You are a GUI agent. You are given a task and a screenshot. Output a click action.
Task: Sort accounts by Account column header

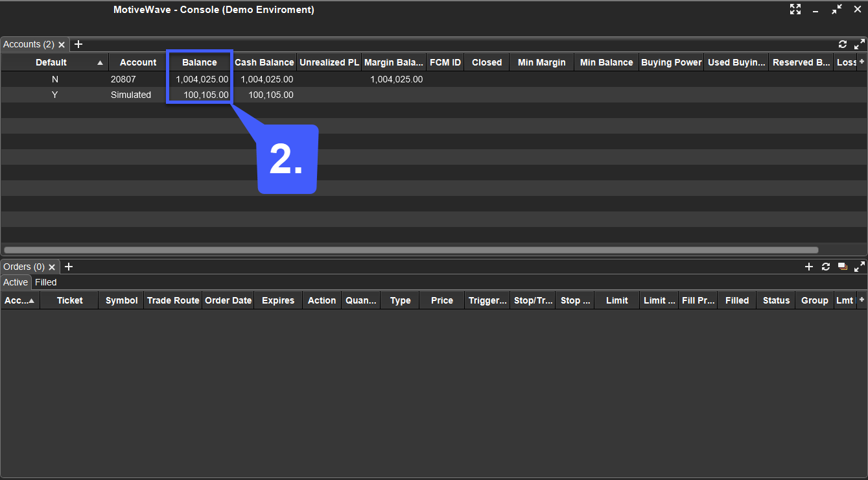pos(137,62)
